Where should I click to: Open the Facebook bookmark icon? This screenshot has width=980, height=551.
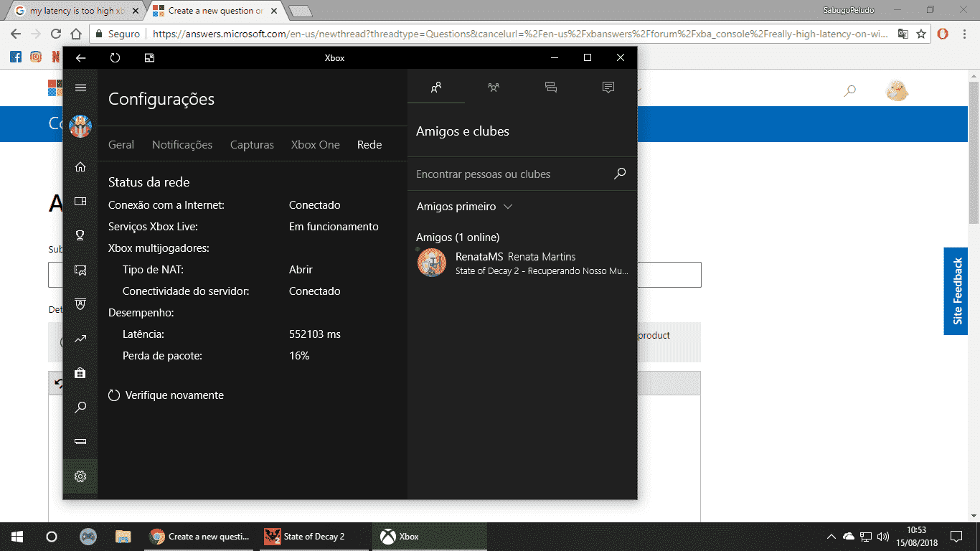(x=16, y=57)
